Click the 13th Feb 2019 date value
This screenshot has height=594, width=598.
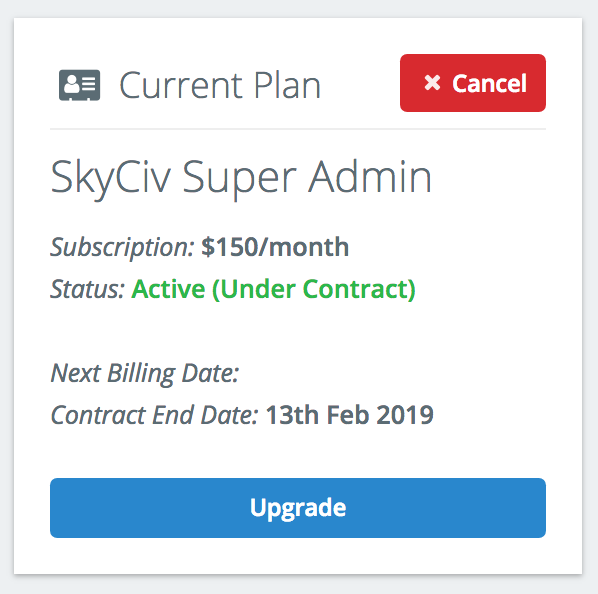tap(349, 415)
